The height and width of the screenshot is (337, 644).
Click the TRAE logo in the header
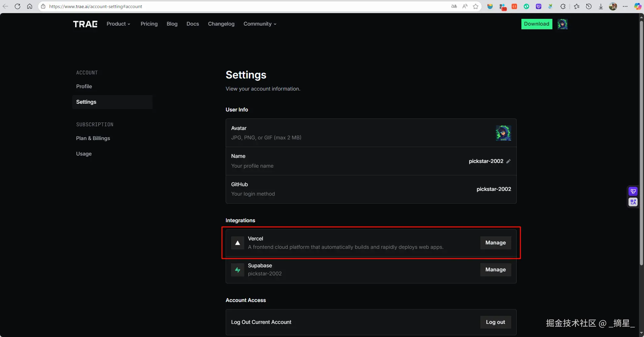click(x=85, y=24)
